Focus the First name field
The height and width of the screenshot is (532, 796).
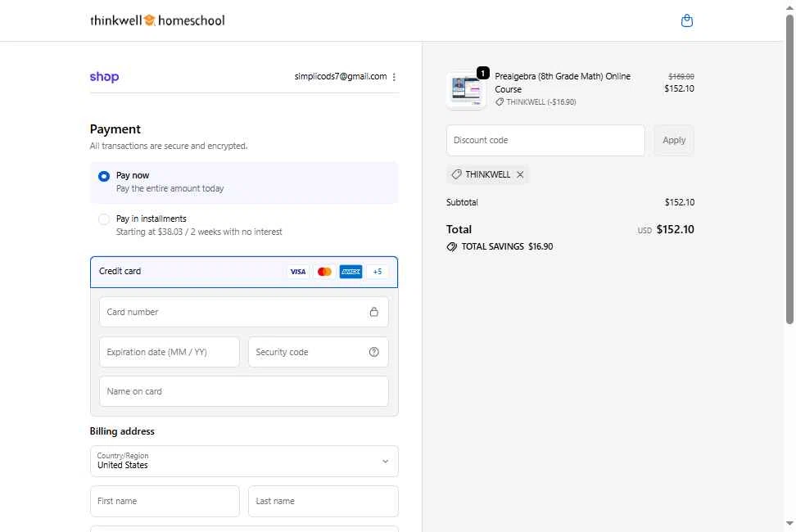tap(165, 501)
